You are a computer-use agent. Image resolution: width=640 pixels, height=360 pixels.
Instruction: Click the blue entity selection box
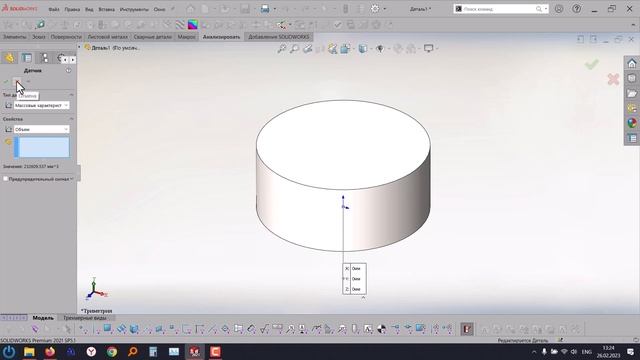pyautogui.click(x=42, y=147)
